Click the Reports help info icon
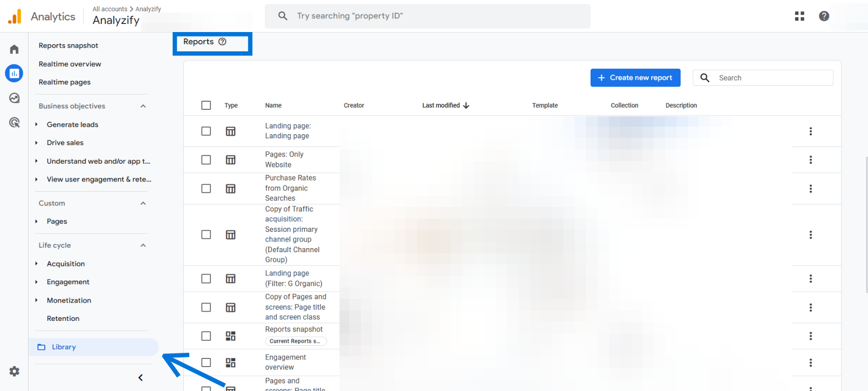Screen dimensions: 868x391 pos(222,42)
